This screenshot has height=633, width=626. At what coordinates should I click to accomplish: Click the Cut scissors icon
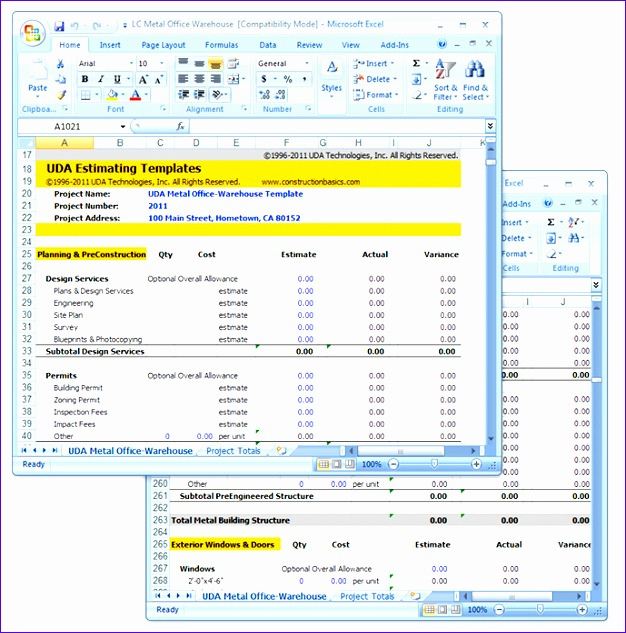(61, 64)
